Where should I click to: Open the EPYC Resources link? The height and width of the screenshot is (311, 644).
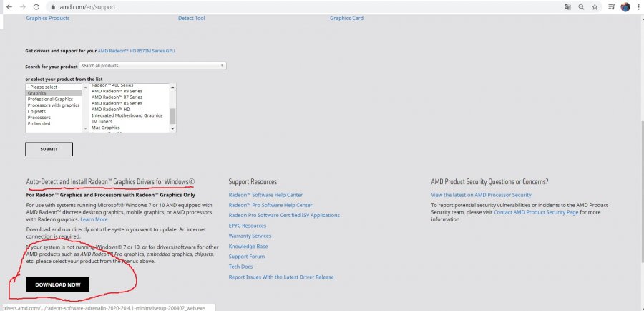248,226
